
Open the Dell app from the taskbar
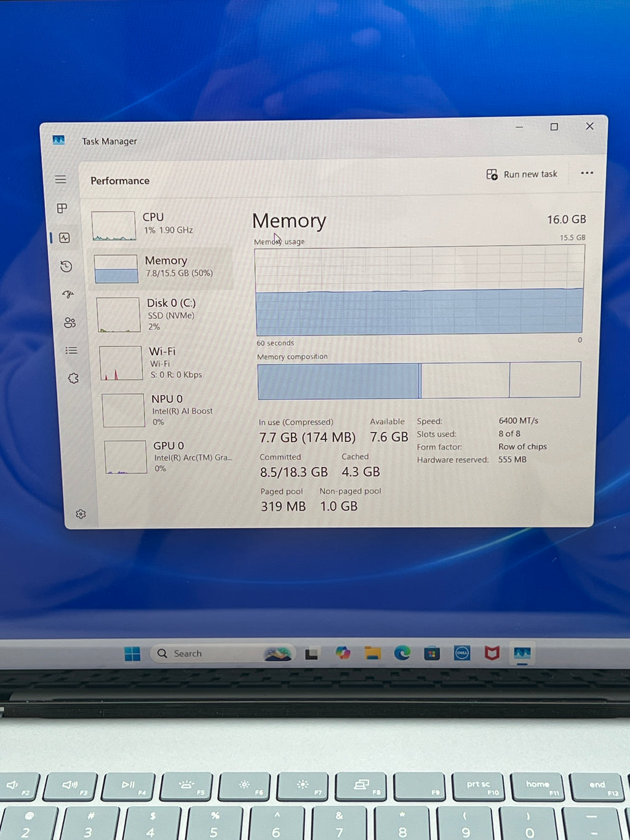(x=462, y=653)
